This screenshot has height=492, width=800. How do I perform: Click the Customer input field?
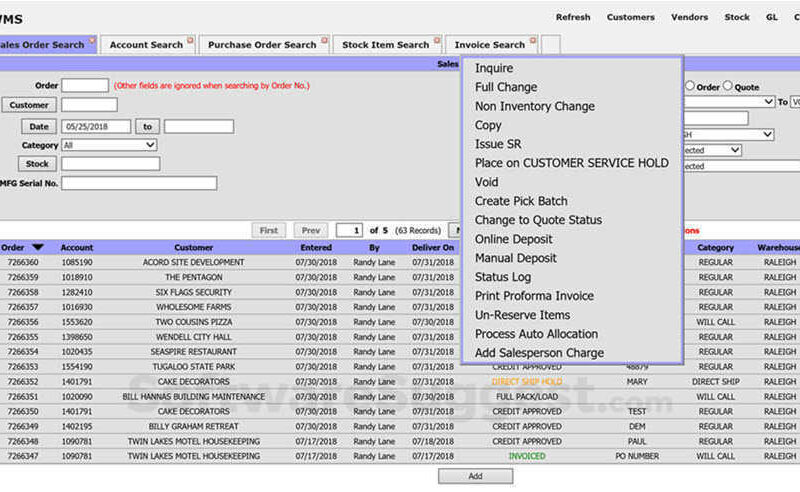tap(89, 105)
